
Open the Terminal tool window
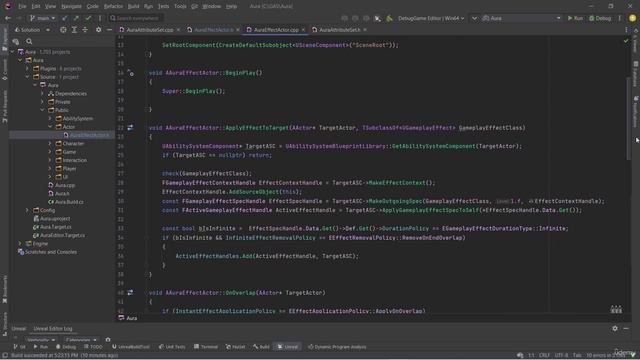click(x=206, y=347)
